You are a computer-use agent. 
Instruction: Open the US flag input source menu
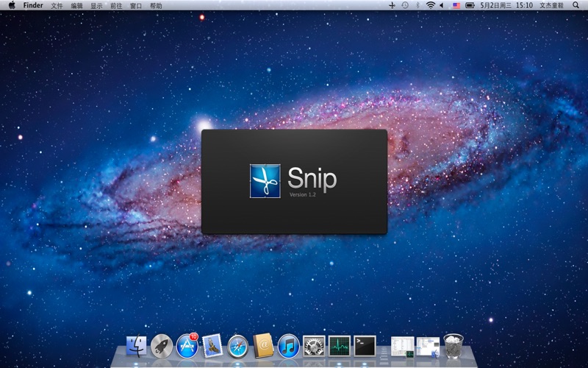[x=456, y=5]
